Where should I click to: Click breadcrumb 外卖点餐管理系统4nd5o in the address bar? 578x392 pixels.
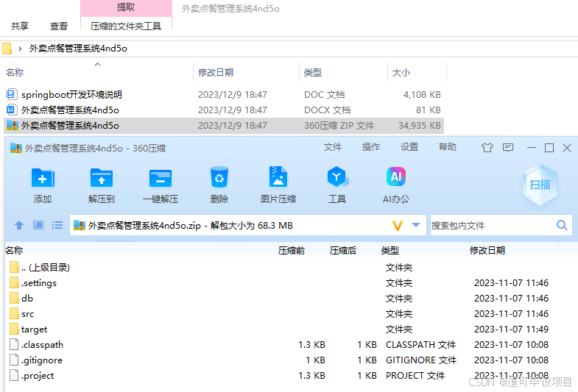click(78, 49)
